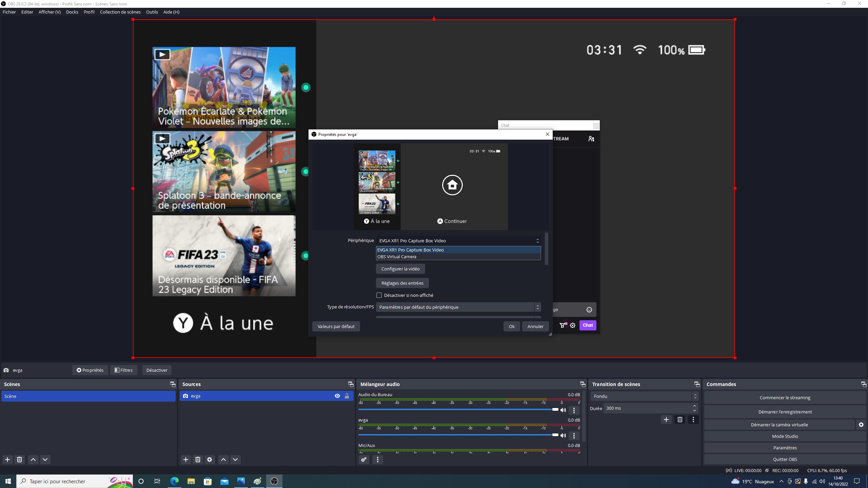Click Configurer la vidéo button
This screenshot has height=488, width=868.
(x=400, y=269)
